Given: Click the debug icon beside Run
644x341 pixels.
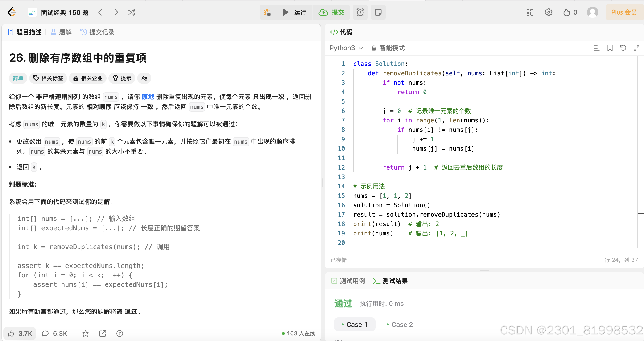Looking at the screenshot, I should (x=267, y=12).
